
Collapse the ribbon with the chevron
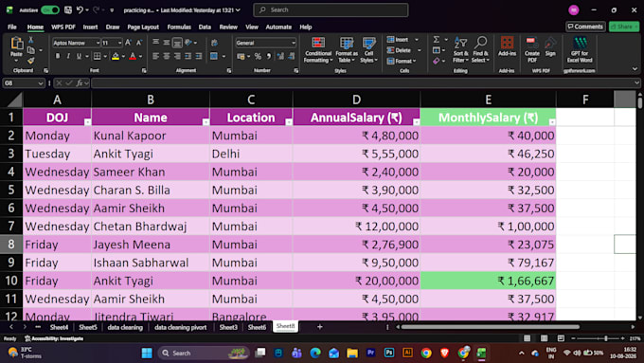point(635,68)
